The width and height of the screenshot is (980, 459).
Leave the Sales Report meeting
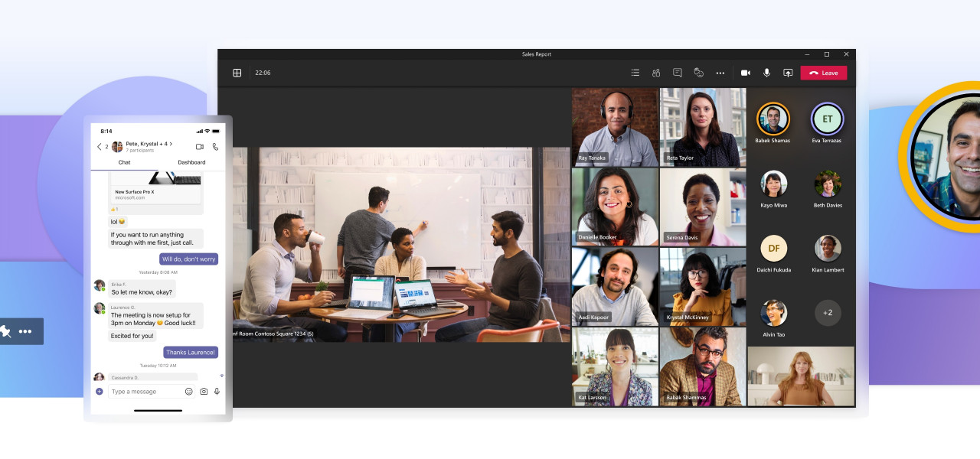tap(824, 73)
